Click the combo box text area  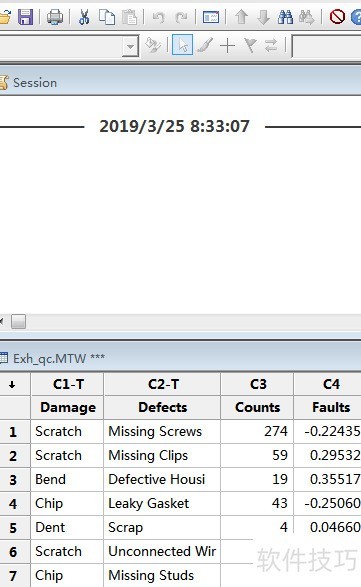61,46
